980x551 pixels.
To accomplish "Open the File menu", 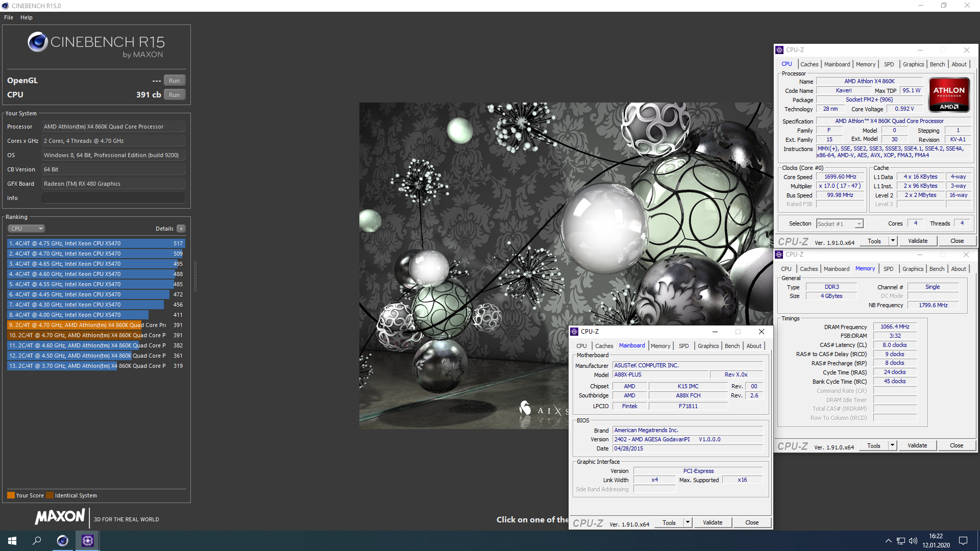I will 9,17.
